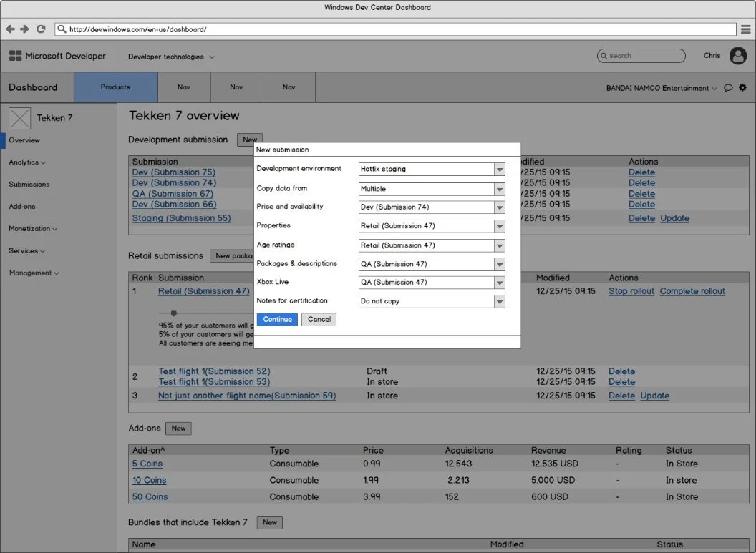Open Test flight 1(Submission 53) link
Image resolution: width=756 pixels, height=553 pixels.
(214, 382)
